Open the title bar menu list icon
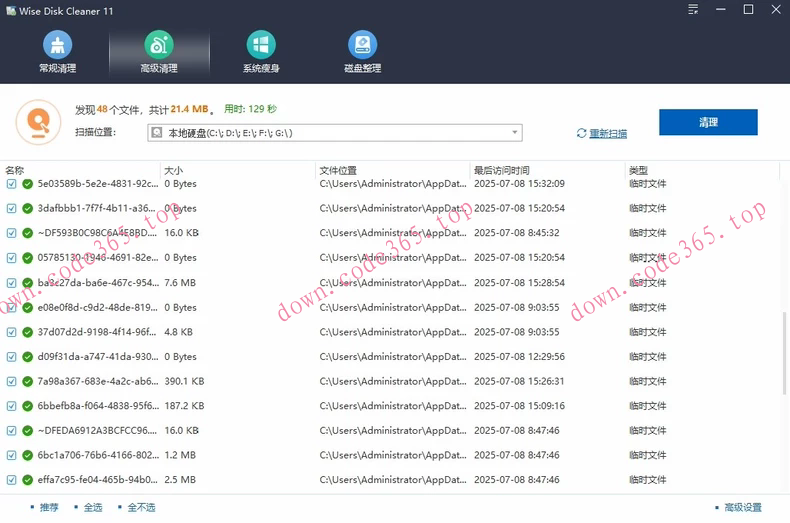Image resolution: width=790 pixels, height=523 pixels. click(693, 10)
